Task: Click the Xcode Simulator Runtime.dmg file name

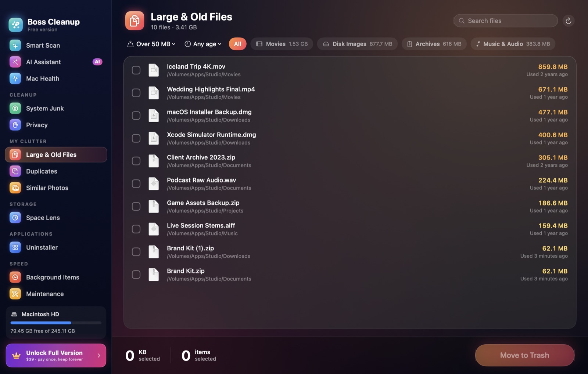Action: point(211,135)
